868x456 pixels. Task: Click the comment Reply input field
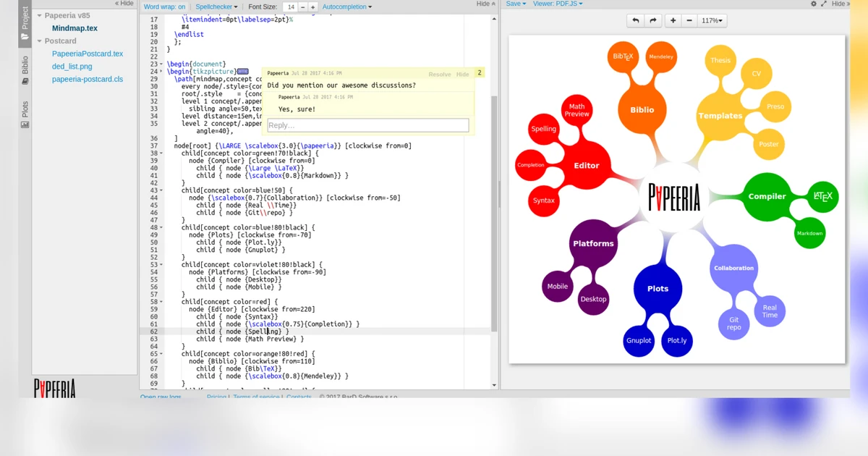(367, 125)
